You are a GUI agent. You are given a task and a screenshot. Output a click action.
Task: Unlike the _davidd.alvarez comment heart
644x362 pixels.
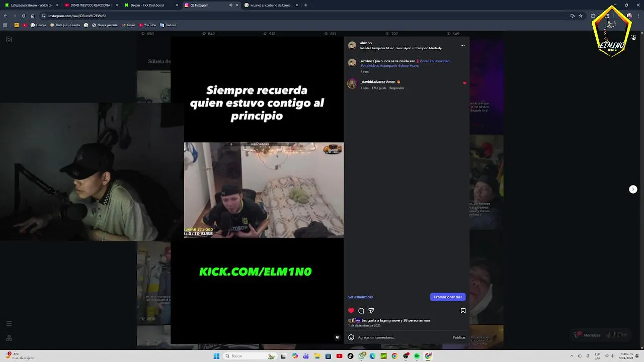[464, 83]
